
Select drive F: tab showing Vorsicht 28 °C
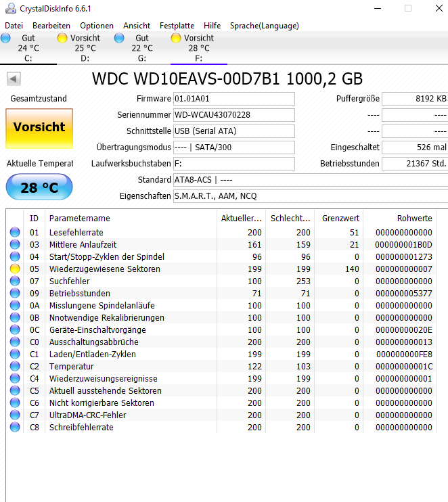[199, 48]
